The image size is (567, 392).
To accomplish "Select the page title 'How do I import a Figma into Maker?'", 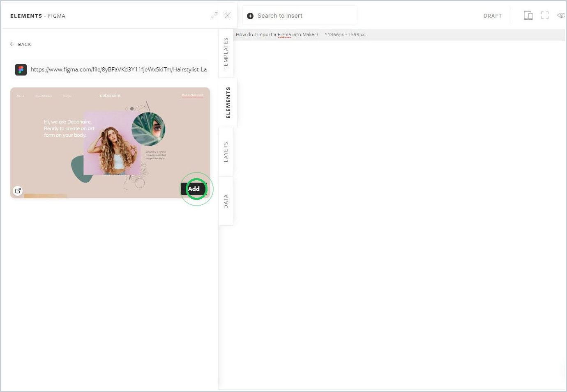I will (x=277, y=34).
